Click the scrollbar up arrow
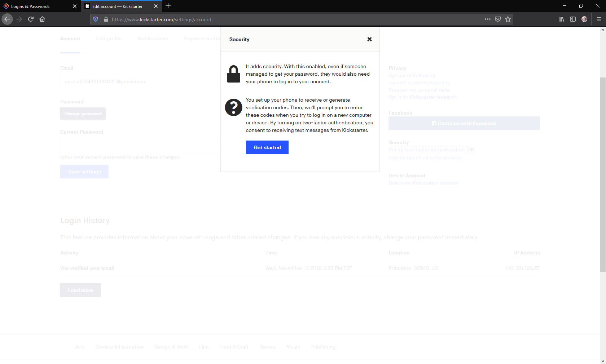The image size is (606, 364). click(603, 30)
